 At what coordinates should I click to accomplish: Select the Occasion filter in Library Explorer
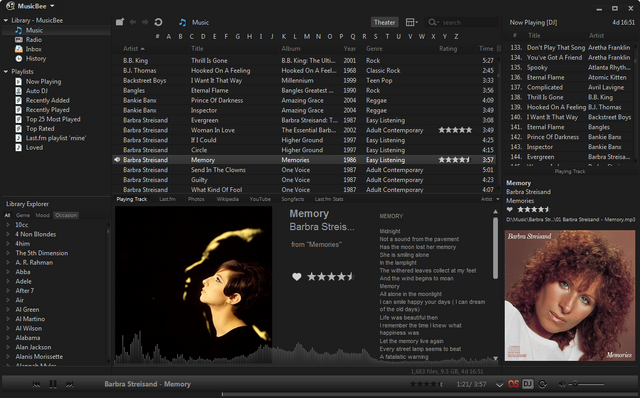point(66,215)
